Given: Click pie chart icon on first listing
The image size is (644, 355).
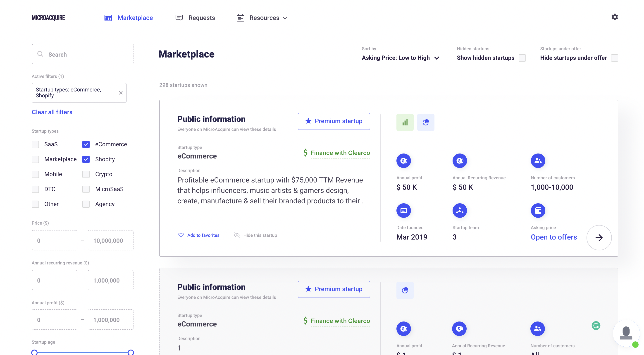Looking at the screenshot, I should [x=425, y=122].
